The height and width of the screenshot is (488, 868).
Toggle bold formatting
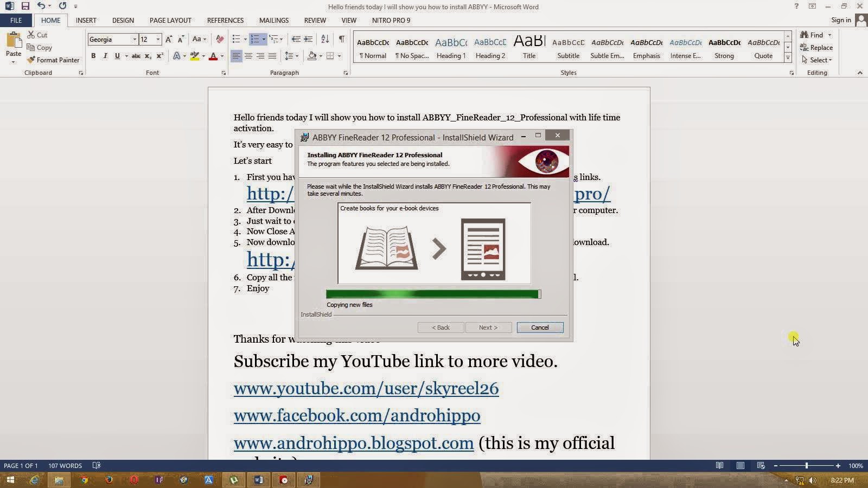tap(93, 56)
